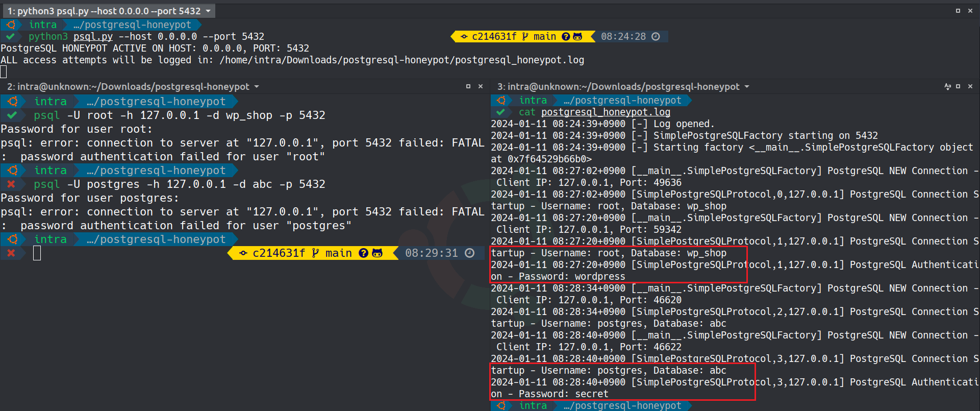
Task: Click the Ubuntu logo at top of terminal 3
Action: pos(501,101)
